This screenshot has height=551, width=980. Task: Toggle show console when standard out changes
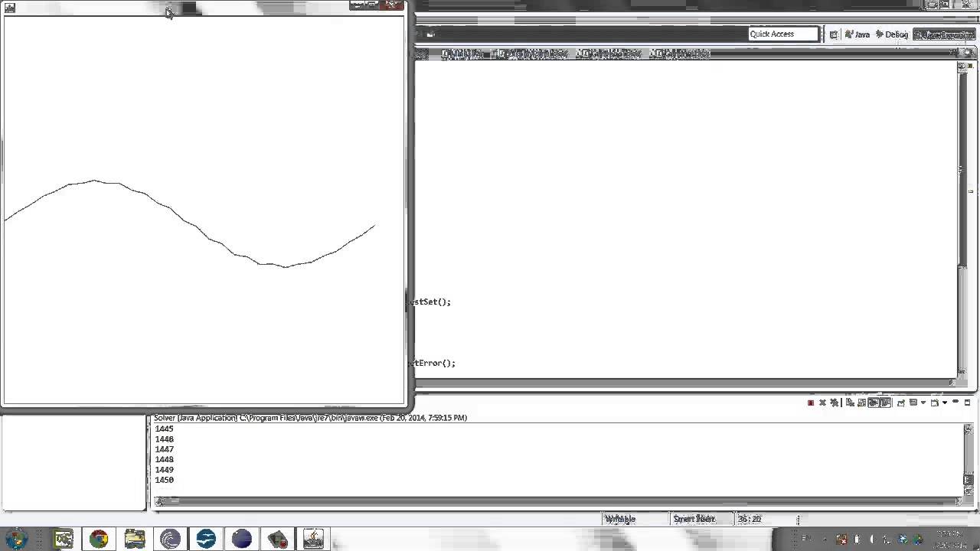coord(874,403)
